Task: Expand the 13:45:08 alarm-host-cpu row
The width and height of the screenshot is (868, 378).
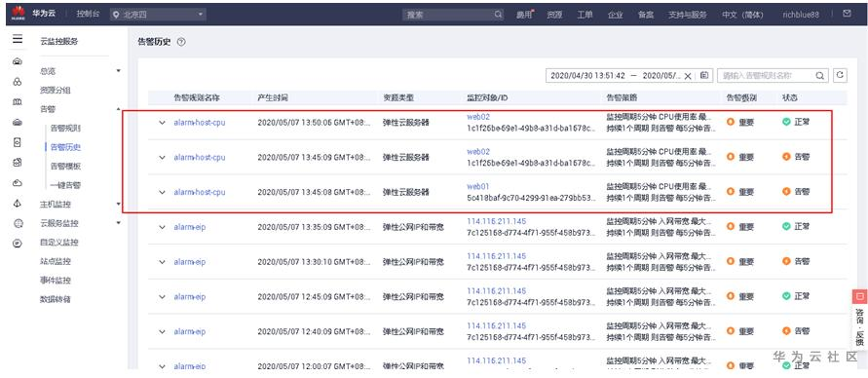Action: 162,192
